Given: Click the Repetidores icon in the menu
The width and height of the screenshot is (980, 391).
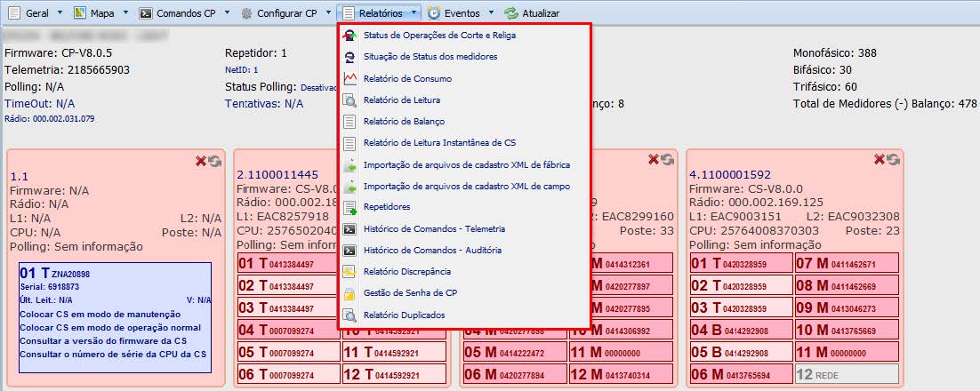Looking at the screenshot, I should point(349,207).
